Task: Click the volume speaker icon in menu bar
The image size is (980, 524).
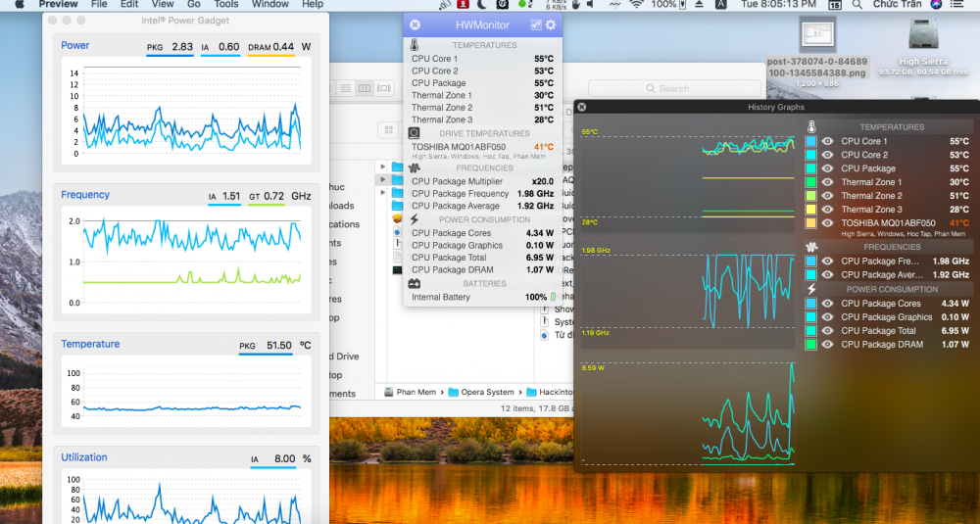Action: (590, 4)
